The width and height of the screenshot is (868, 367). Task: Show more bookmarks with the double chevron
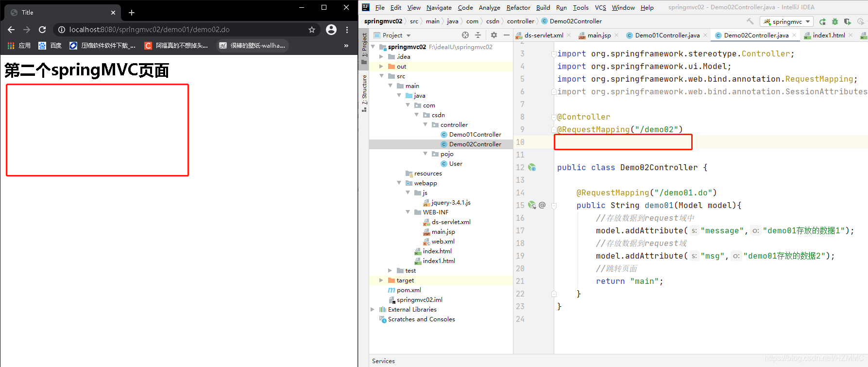tap(346, 46)
